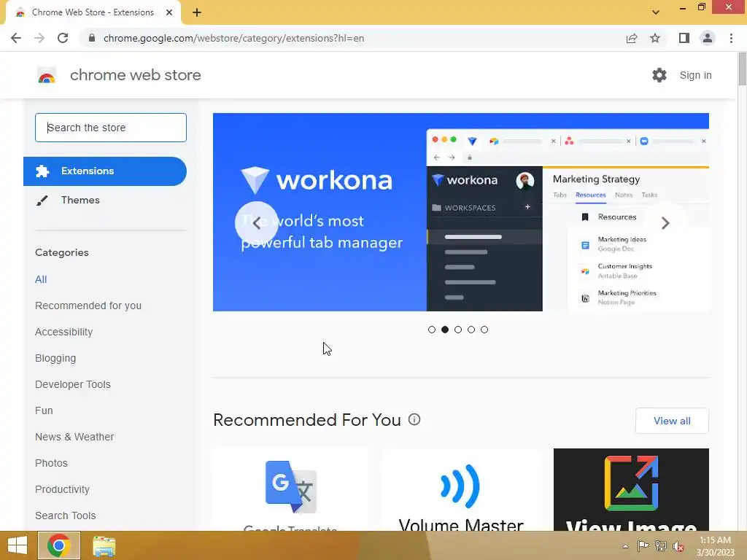Select third carousel dot
This screenshot has height=560, width=747.
[458, 330]
